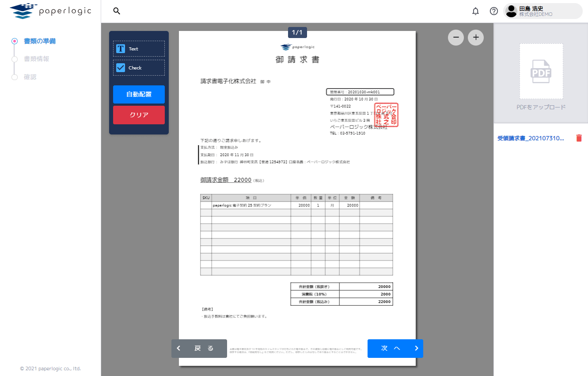Screen dimensions: 588x376
Task: Select the Text field tool
Action: tap(139, 49)
